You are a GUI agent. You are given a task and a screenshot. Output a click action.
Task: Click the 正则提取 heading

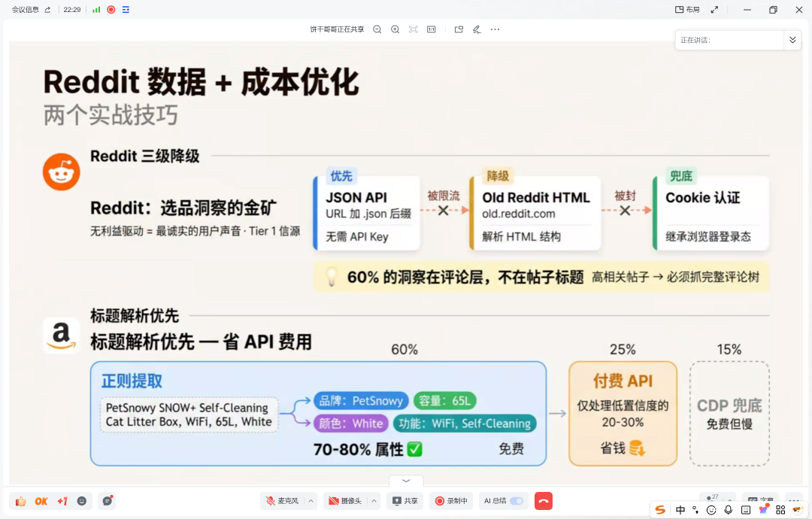132,381
